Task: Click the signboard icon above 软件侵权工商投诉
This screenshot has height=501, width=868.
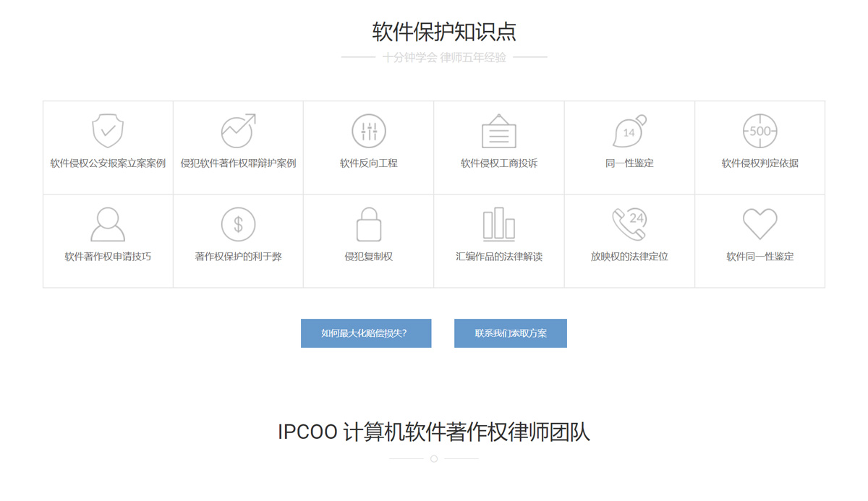Action: pyautogui.click(x=499, y=132)
